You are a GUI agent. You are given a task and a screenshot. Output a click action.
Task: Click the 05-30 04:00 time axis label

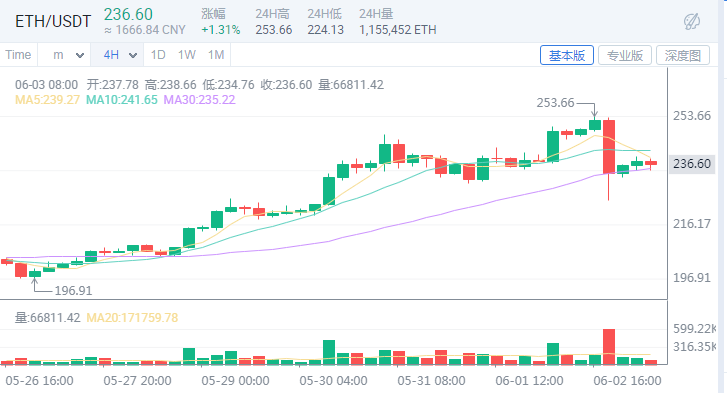(x=333, y=381)
